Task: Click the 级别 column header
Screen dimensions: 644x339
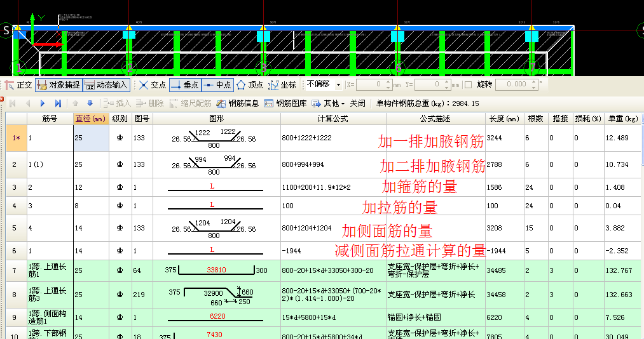Action: coord(120,119)
